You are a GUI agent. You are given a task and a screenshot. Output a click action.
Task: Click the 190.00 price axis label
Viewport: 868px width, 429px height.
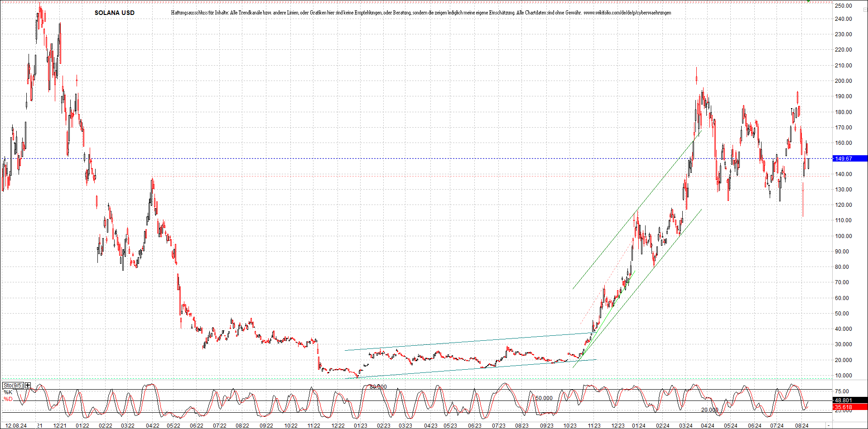[844, 96]
